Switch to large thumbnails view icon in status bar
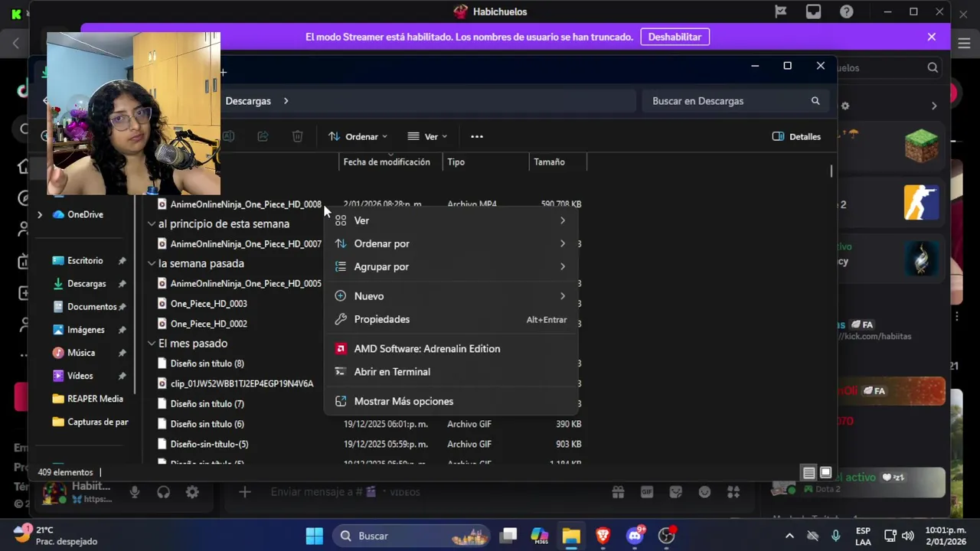Viewport: 980px width, 551px height. 826,473
